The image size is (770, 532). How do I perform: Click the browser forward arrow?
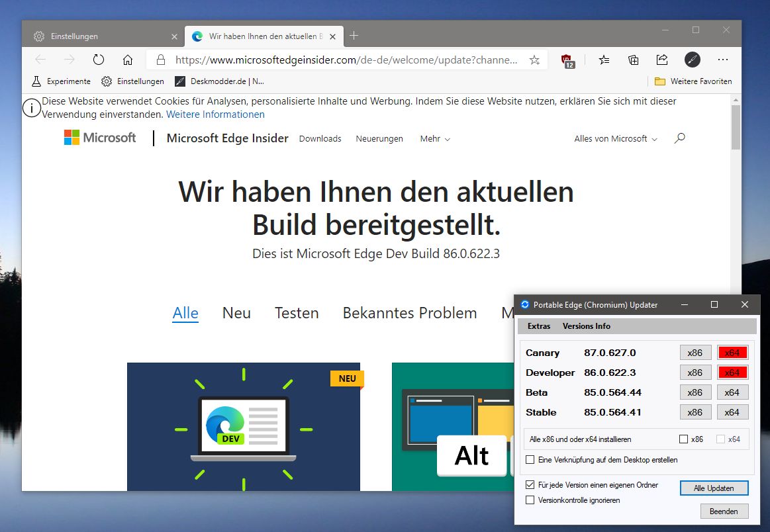pyautogui.click(x=70, y=60)
